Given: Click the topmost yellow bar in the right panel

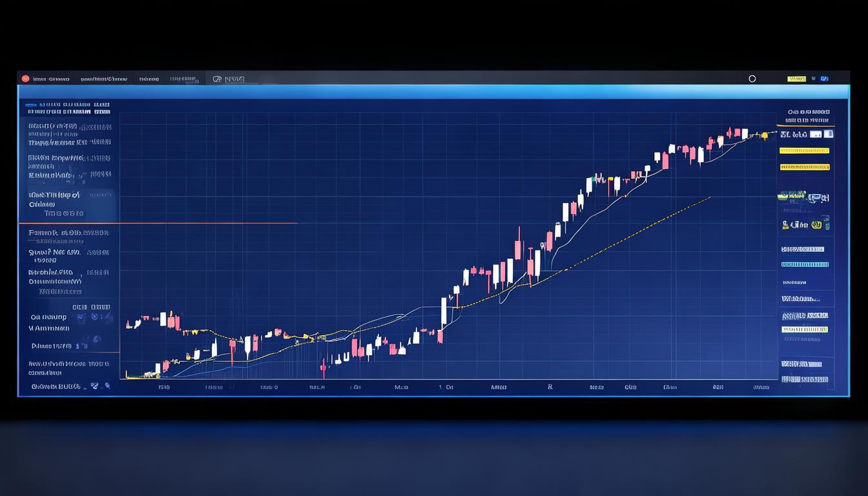Looking at the screenshot, I should click(x=804, y=150).
